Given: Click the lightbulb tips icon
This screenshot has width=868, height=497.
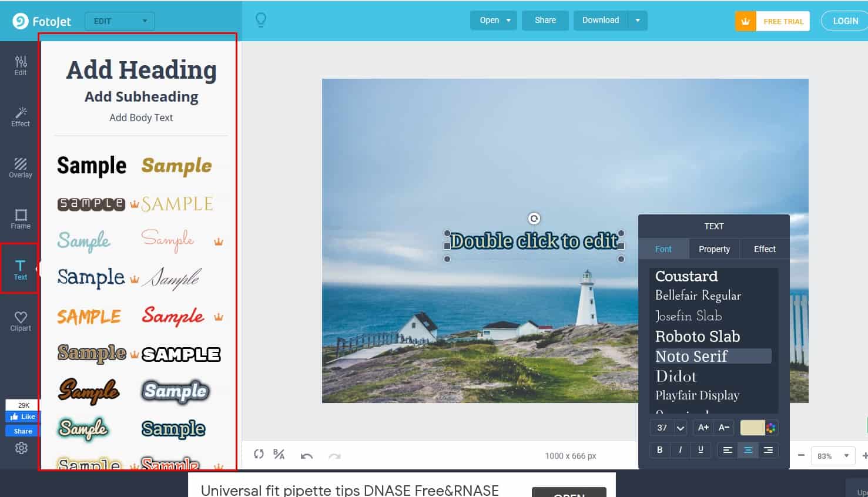Looking at the screenshot, I should [x=261, y=21].
